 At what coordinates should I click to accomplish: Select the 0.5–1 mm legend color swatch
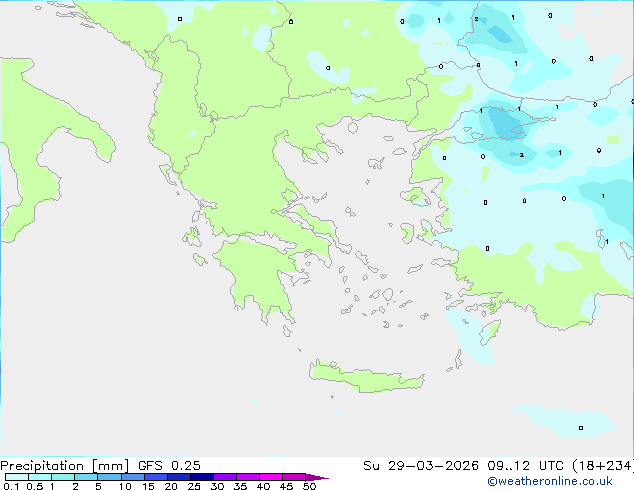[x=40, y=477]
